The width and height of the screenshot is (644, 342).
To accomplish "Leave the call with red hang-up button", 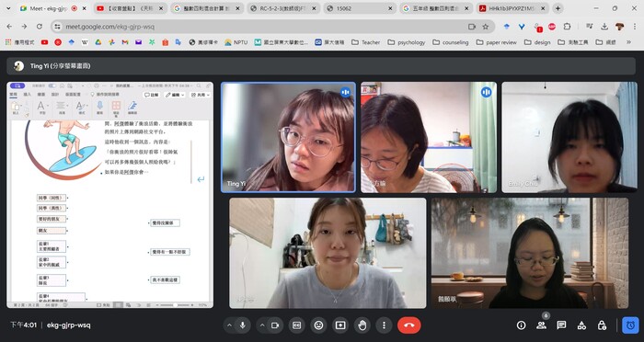I will click(409, 325).
